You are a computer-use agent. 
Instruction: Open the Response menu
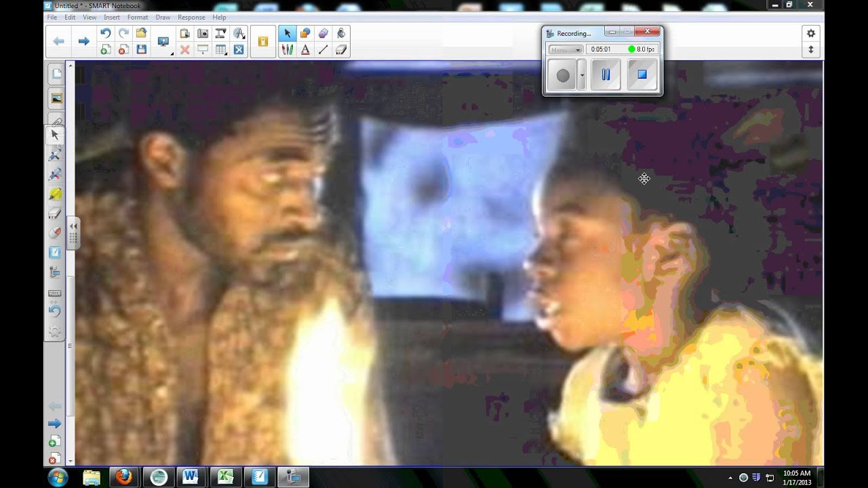coord(191,17)
